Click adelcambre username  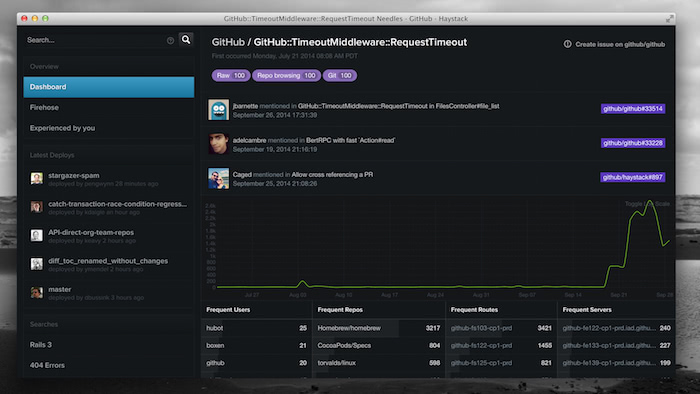(249, 140)
